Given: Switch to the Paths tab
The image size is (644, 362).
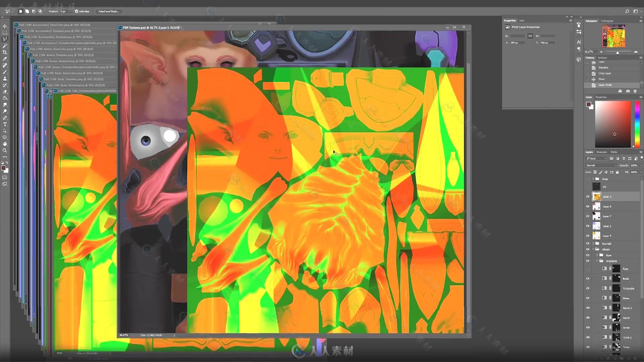Looking at the screenshot, I should tap(614, 152).
